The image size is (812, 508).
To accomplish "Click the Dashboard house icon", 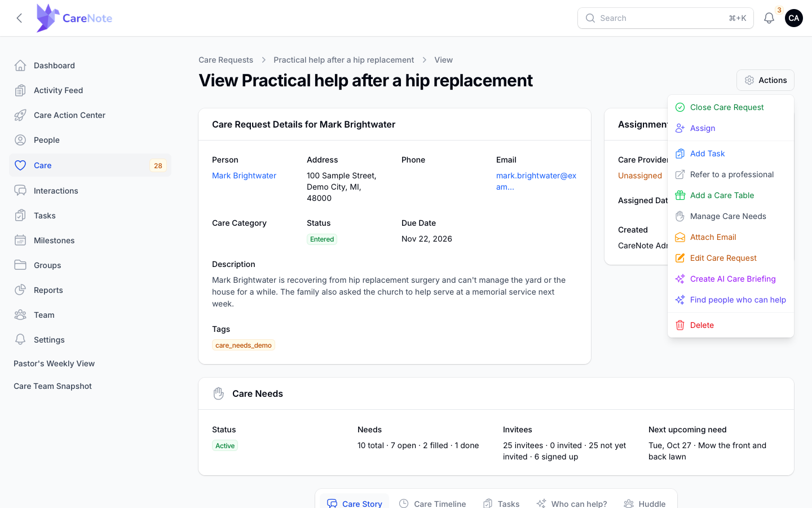I will pos(20,65).
